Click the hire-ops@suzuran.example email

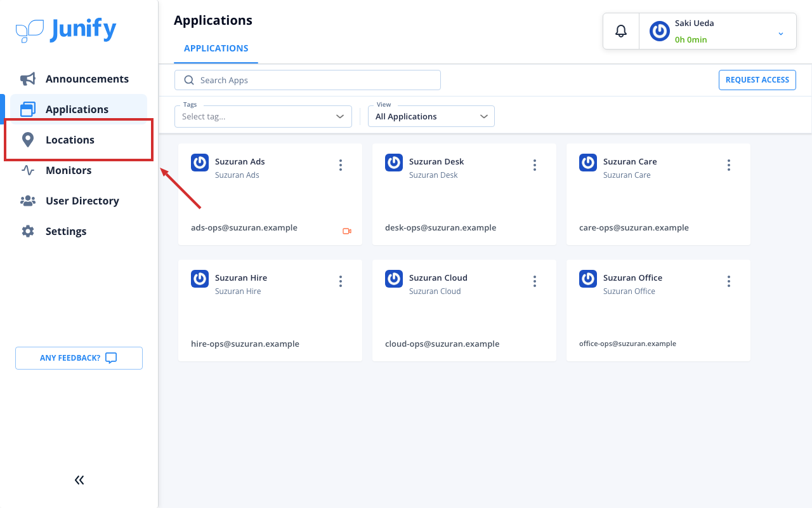coord(245,344)
